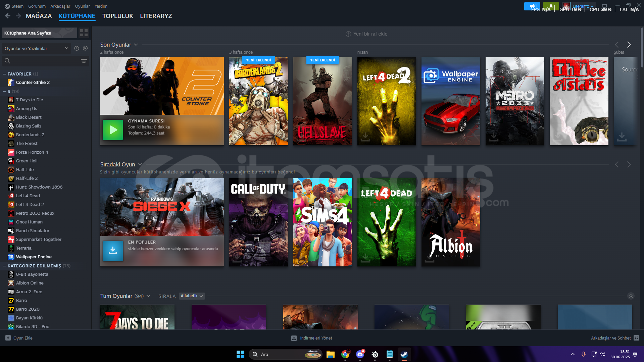Add a new shelf with Yeni bir raf ekle
Screen dimensions: 644x362
point(366,34)
